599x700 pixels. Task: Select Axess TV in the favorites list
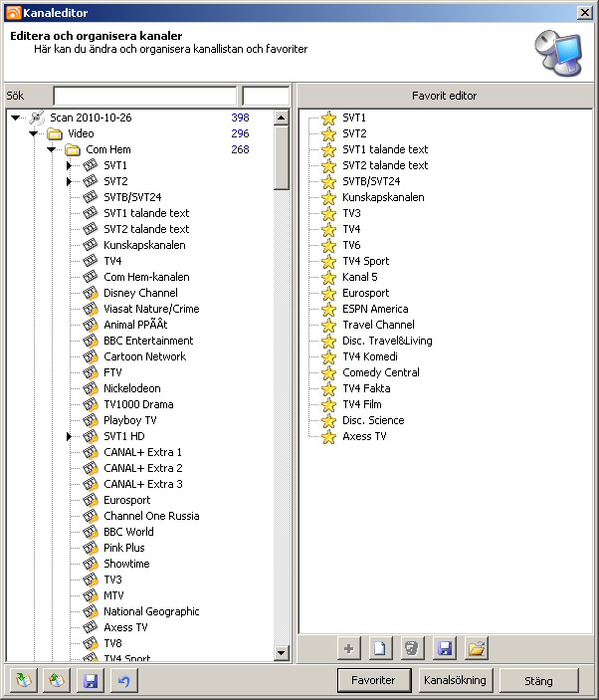click(x=364, y=436)
